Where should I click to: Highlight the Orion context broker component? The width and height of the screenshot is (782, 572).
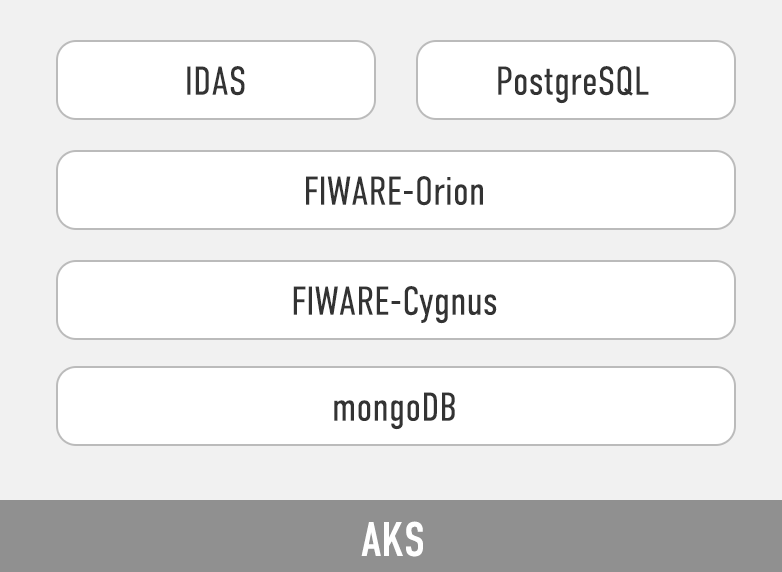pyautogui.click(x=396, y=190)
